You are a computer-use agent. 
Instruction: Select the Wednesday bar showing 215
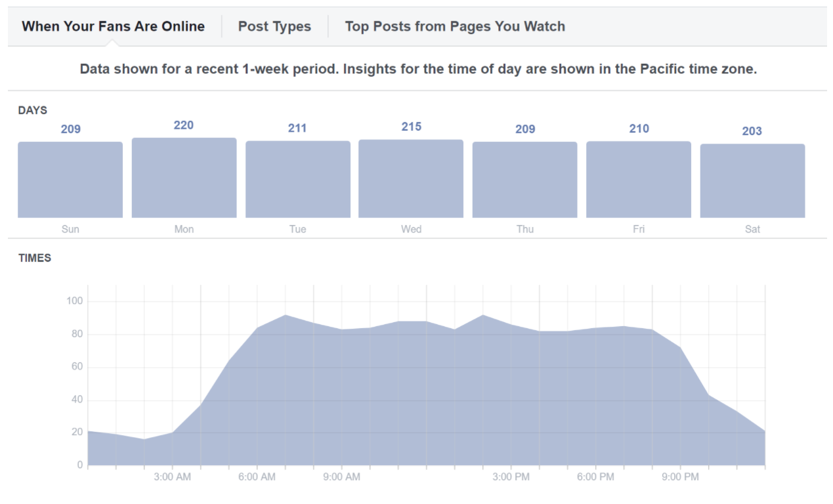[x=411, y=178]
